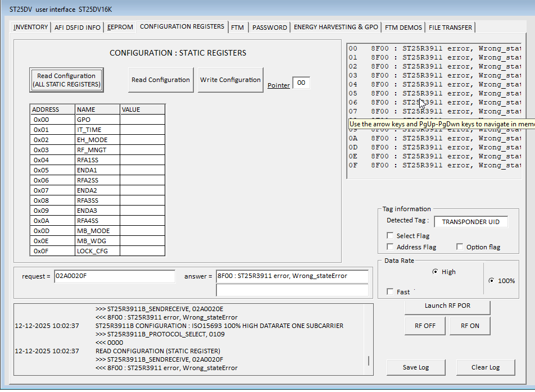Viewport: 535px width, 392px height.
Task: Enable the Fast data rate checkbox
Action: 391,292
